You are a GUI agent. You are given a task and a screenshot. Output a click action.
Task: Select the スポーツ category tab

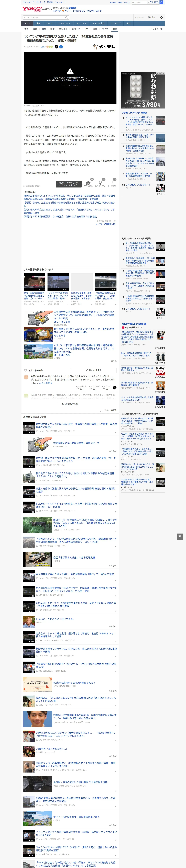pos(76,29)
